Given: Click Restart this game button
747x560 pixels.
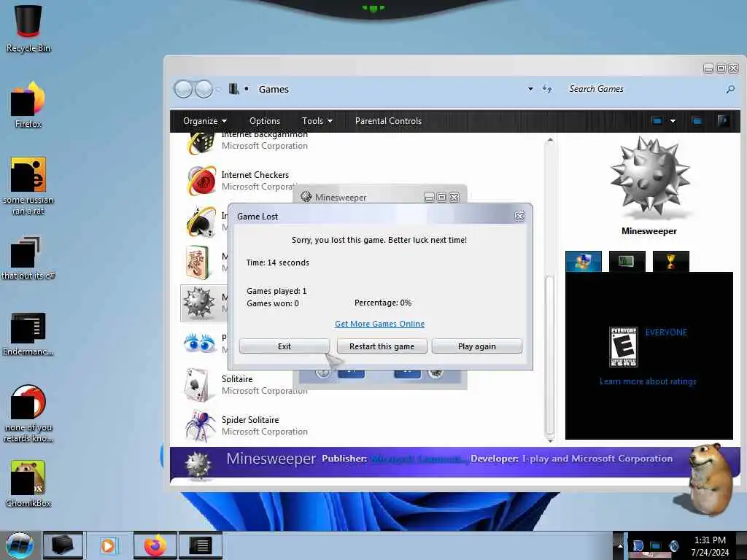Looking at the screenshot, I should pos(382,346).
